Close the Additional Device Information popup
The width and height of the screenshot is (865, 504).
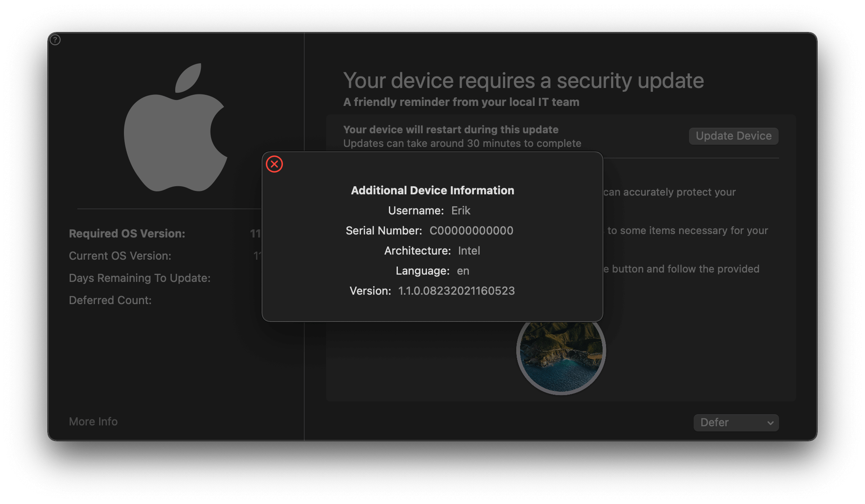pyautogui.click(x=274, y=164)
